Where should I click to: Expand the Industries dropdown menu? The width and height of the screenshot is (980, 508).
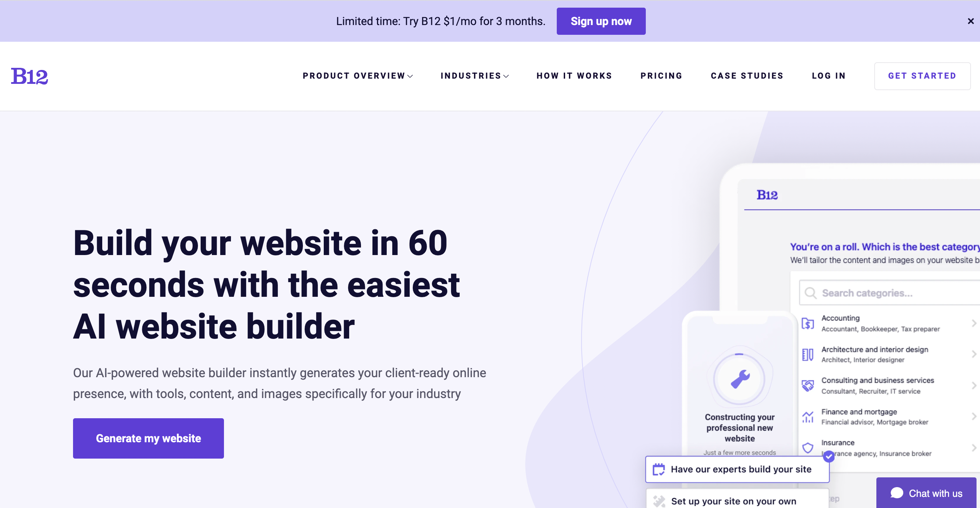pyautogui.click(x=474, y=76)
